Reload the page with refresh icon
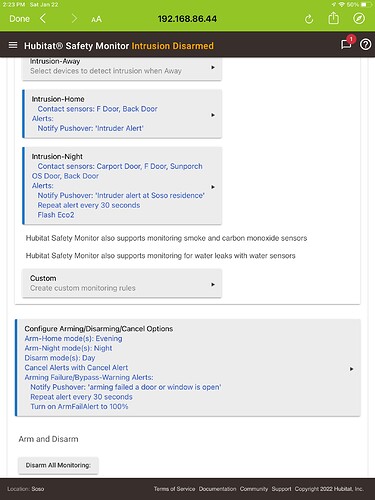This screenshot has width=375, height=500. pos(309,19)
